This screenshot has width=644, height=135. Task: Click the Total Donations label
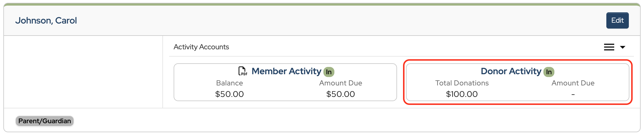462,83
